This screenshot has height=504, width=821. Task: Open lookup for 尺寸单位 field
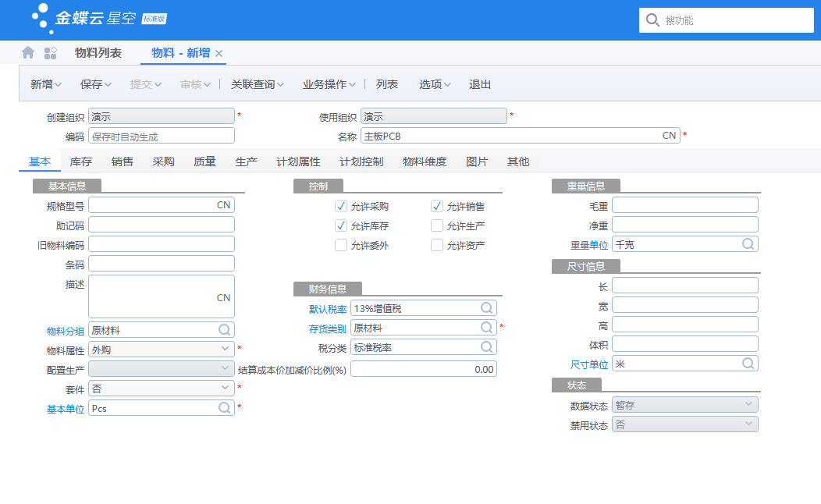click(x=748, y=364)
